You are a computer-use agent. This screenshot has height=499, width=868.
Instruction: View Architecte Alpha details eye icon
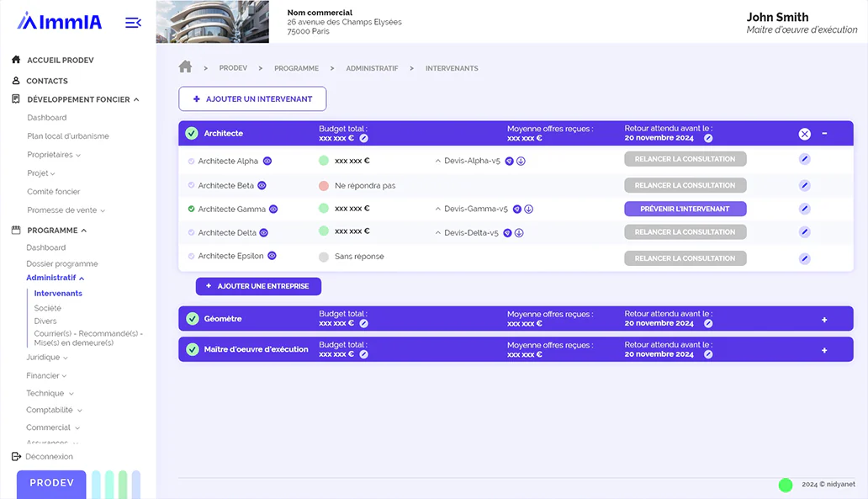pos(267,162)
